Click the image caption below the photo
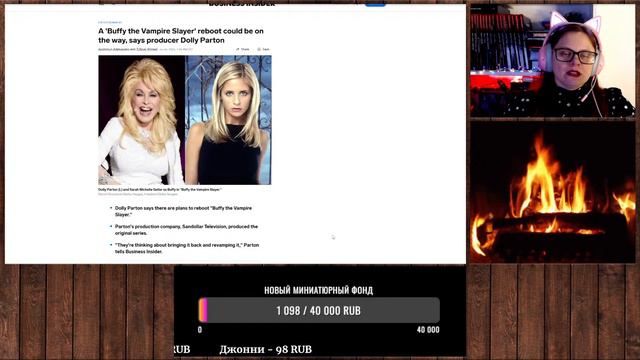Screen dimensions: 640x360 [x=160, y=189]
